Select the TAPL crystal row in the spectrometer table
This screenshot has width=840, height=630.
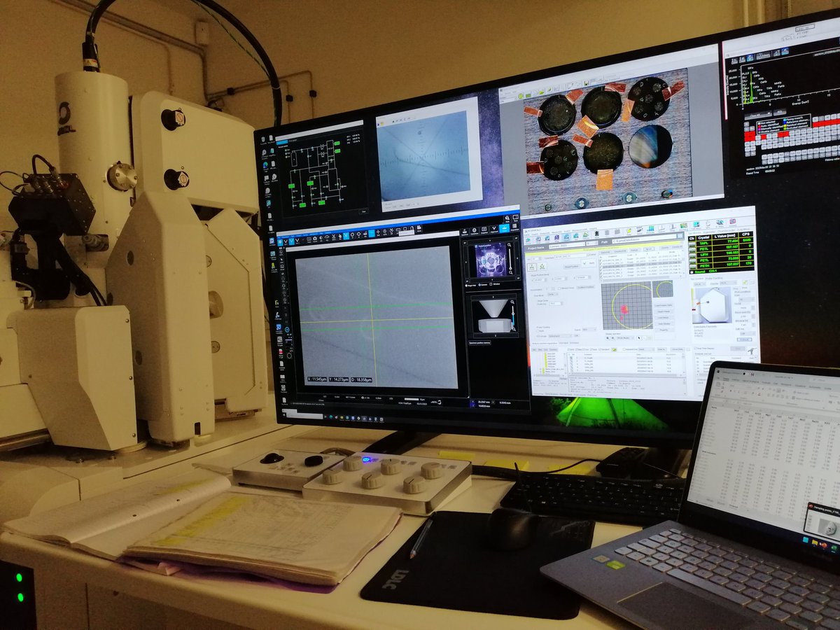point(720,243)
